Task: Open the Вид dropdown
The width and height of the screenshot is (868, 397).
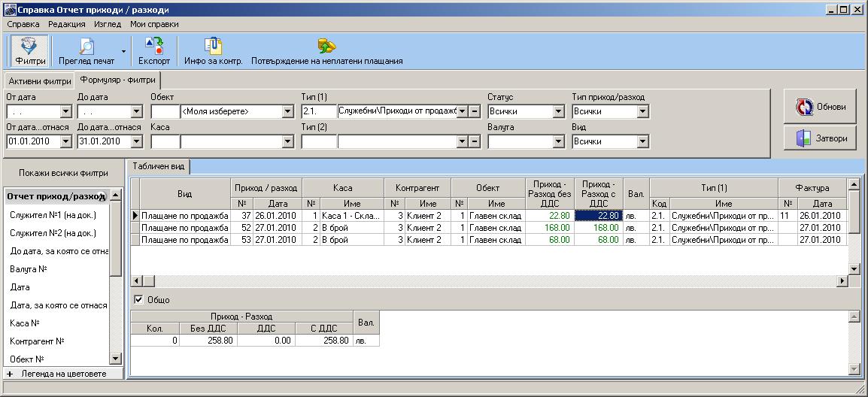Action: pos(642,142)
